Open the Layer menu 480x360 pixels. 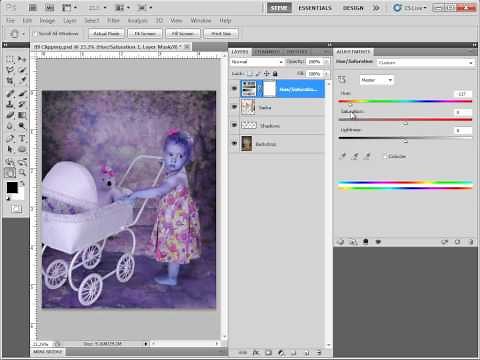70,21
